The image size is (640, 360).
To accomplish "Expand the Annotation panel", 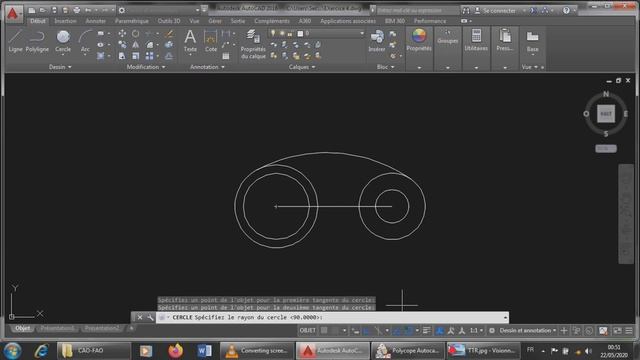I will [207, 67].
